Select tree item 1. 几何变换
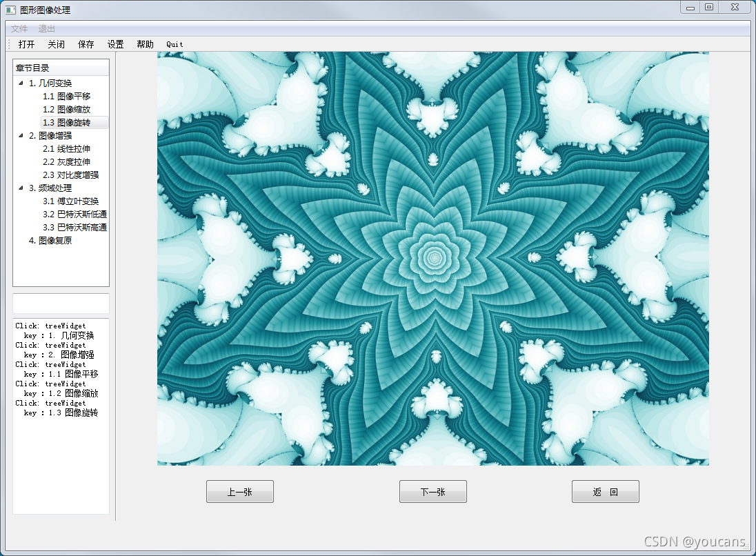This screenshot has width=756, height=556. [50, 83]
